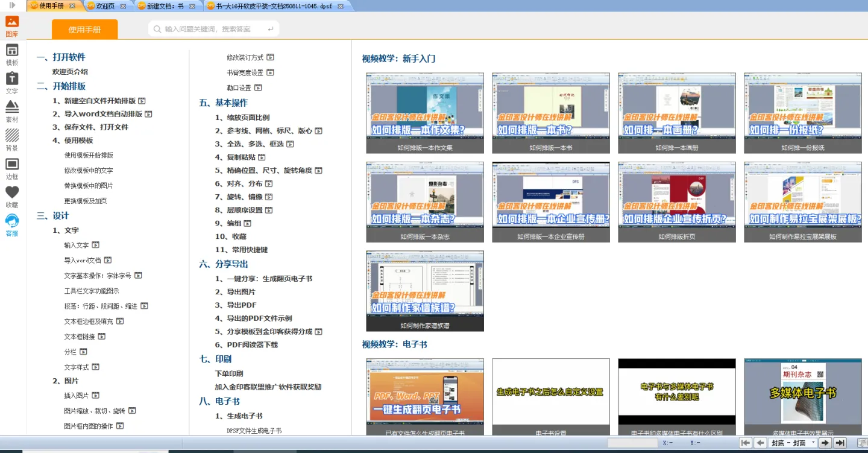Open the 素材 materials panel
Image resolution: width=868 pixels, height=453 pixels.
(x=12, y=111)
